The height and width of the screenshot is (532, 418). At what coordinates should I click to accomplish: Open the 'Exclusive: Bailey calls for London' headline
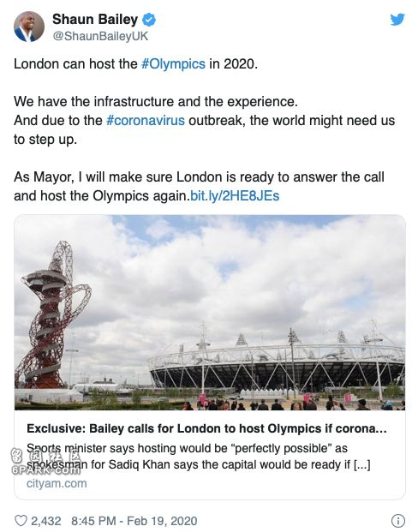[206, 428]
